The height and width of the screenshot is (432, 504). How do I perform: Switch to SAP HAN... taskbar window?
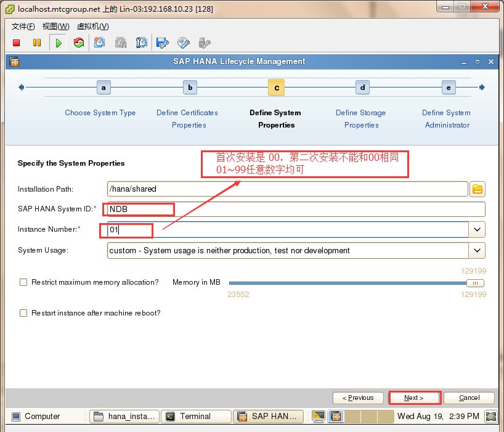[x=268, y=416]
